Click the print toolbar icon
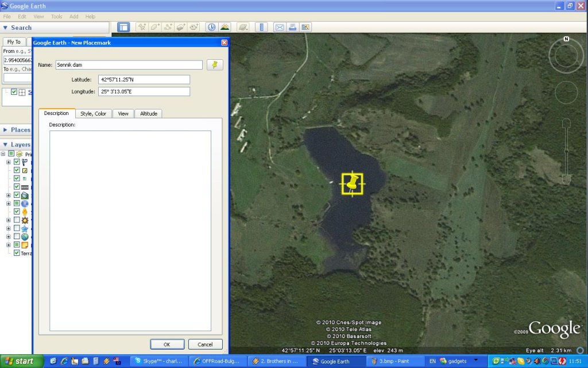Viewport: 588px width, 368px height. [x=293, y=27]
